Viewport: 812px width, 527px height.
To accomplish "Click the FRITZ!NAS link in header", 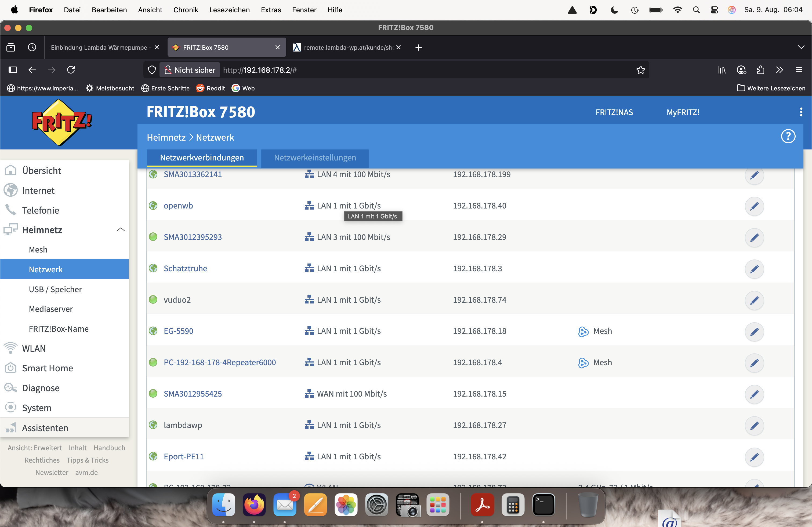I will (x=614, y=112).
